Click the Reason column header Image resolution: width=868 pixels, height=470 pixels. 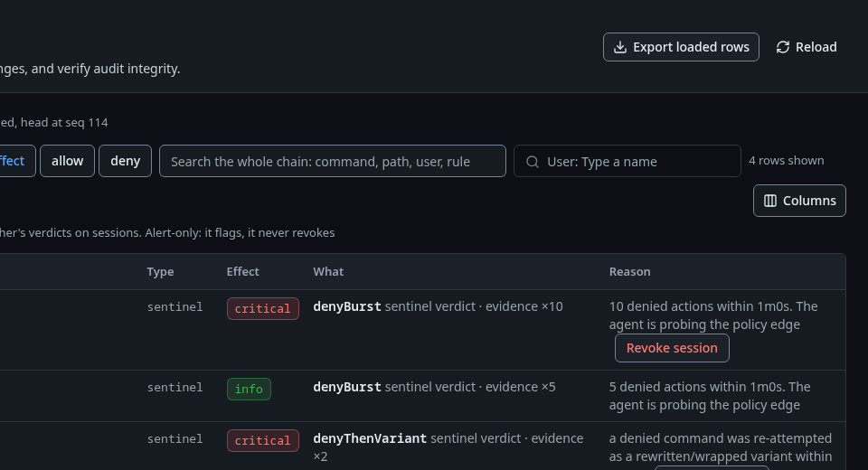tap(630, 272)
